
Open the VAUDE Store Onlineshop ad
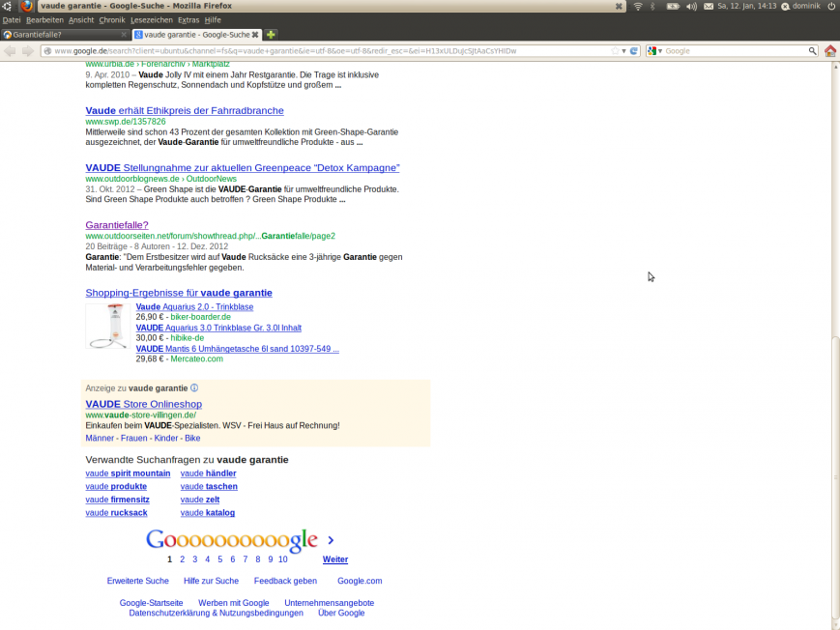coord(144,404)
